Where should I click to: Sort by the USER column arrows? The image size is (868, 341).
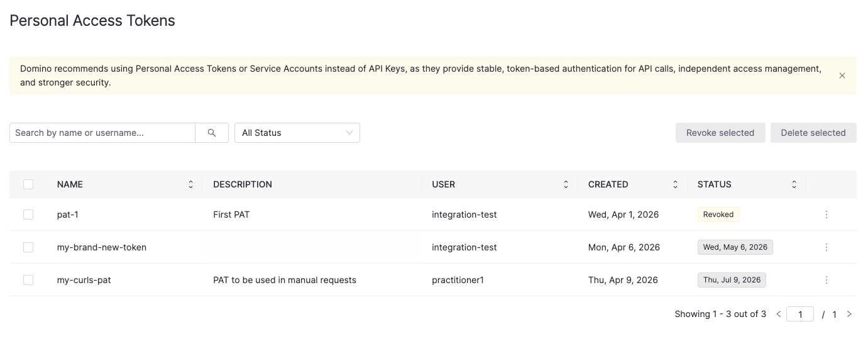click(566, 184)
